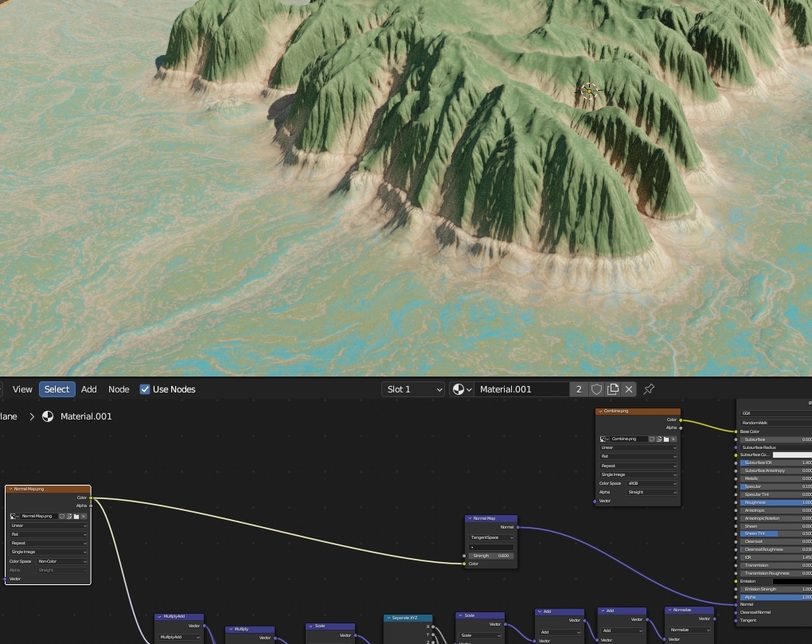Click the new material duplicate icon
The height and width of the screenshot is (644, 812).
(x=613, y=389)
